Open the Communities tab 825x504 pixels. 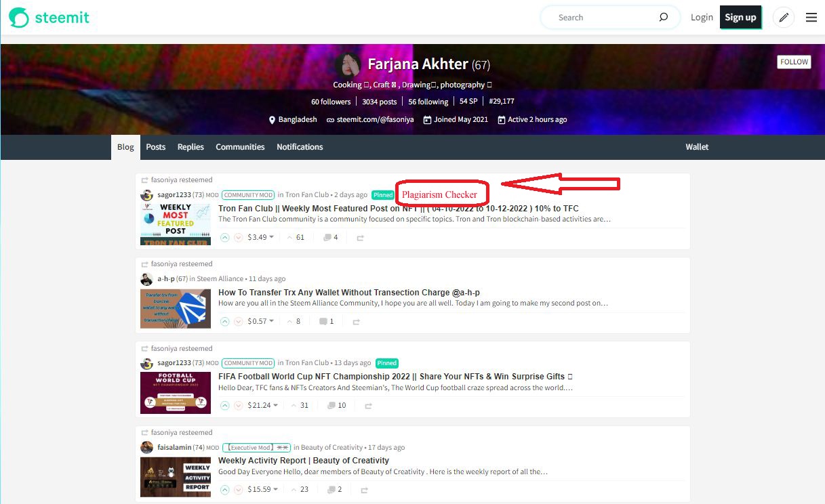(x=240, y=147)
